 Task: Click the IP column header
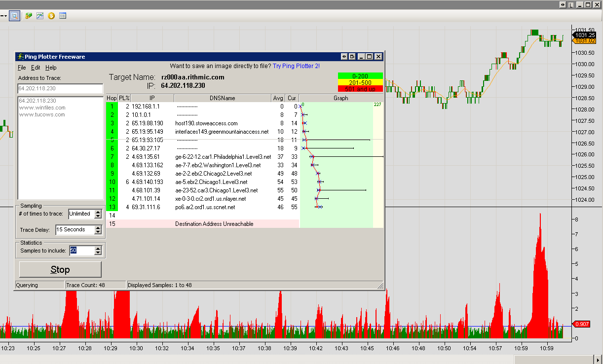point(152,98)
